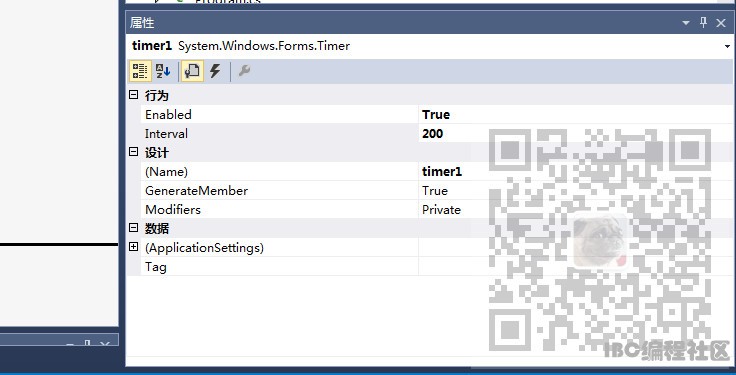This screenshot has height=375, width=736.
Task: Click the Property Pages wrench icon
Action: pos(244,71)
